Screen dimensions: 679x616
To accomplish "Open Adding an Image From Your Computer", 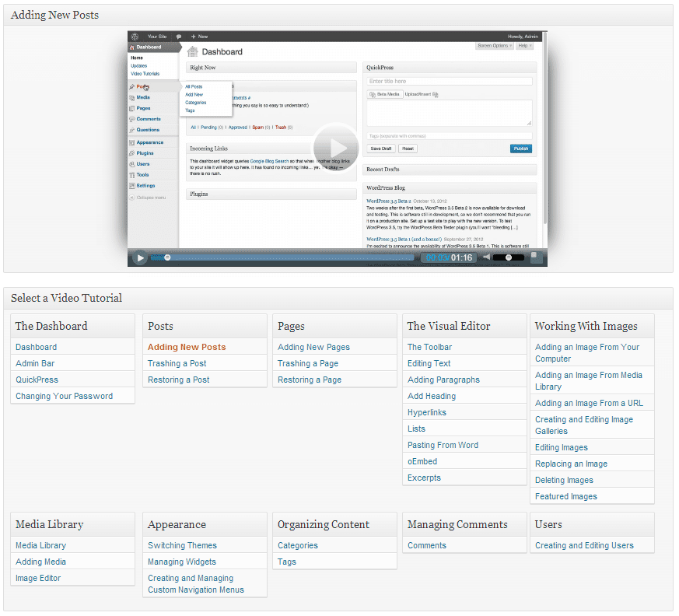I will tap(587, 353).
